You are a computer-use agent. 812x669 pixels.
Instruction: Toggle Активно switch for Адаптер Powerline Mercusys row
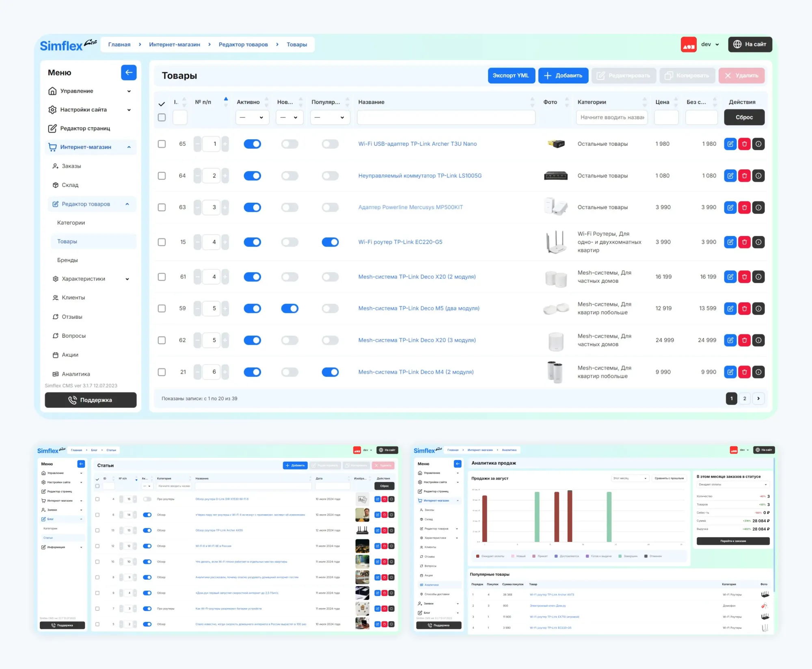tap(252, 208)
